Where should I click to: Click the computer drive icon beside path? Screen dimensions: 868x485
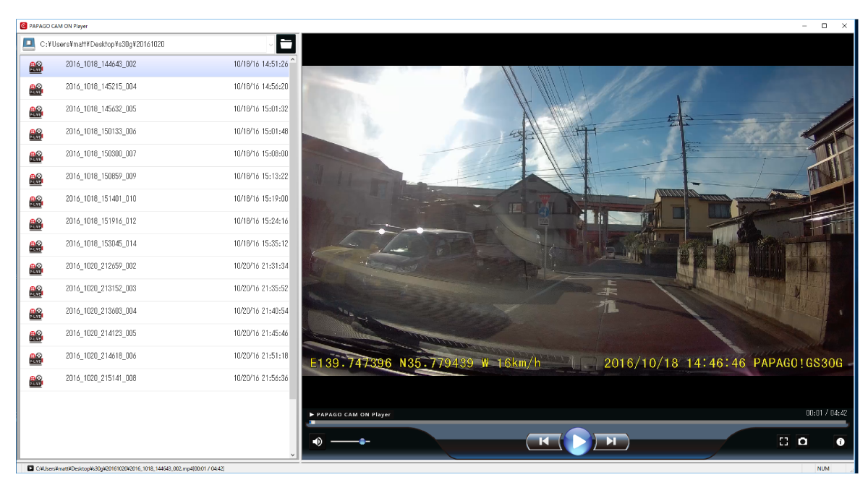[29, 43]
